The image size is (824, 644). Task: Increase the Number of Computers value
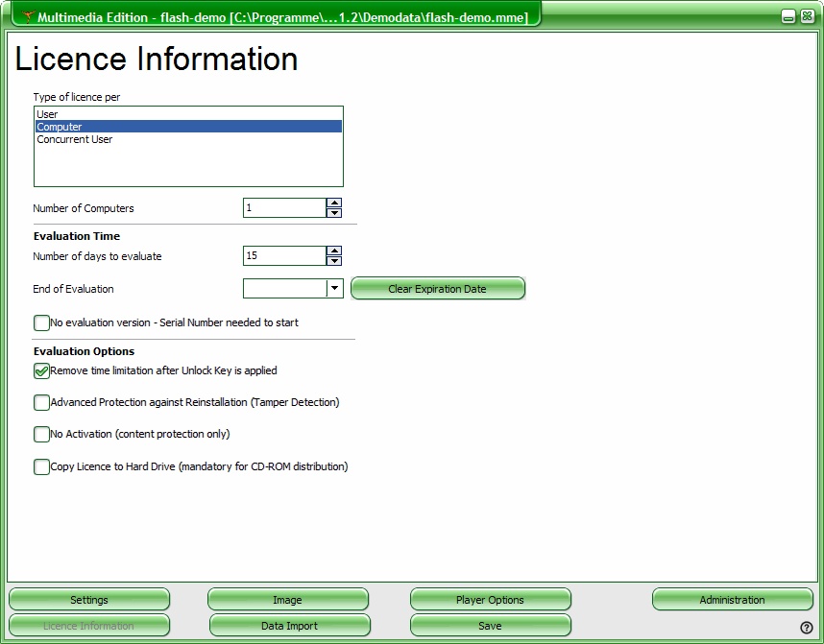334,203
